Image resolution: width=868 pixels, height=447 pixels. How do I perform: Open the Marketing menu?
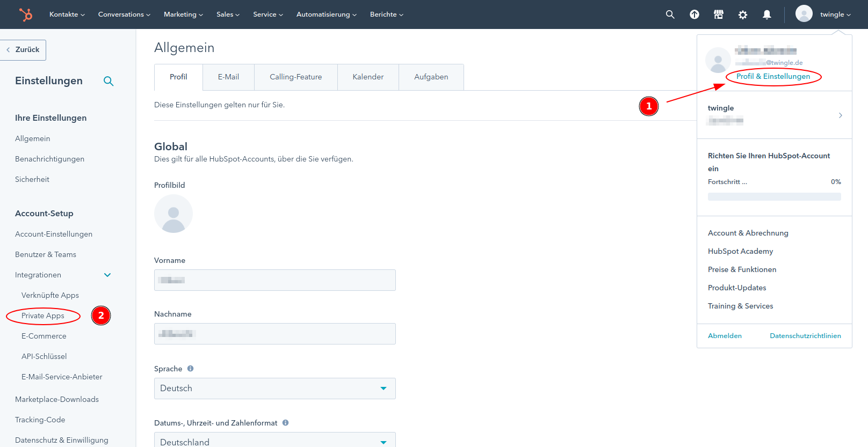pos(183,14)
